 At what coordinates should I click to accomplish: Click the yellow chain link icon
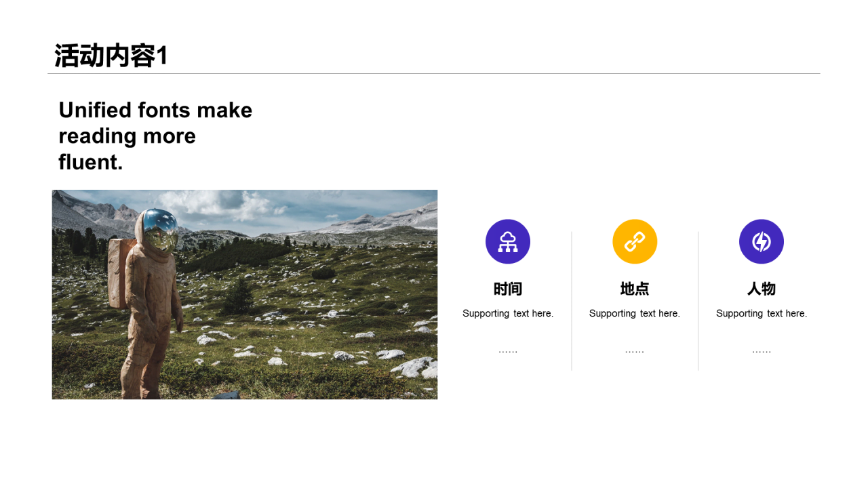click(635, 242)
